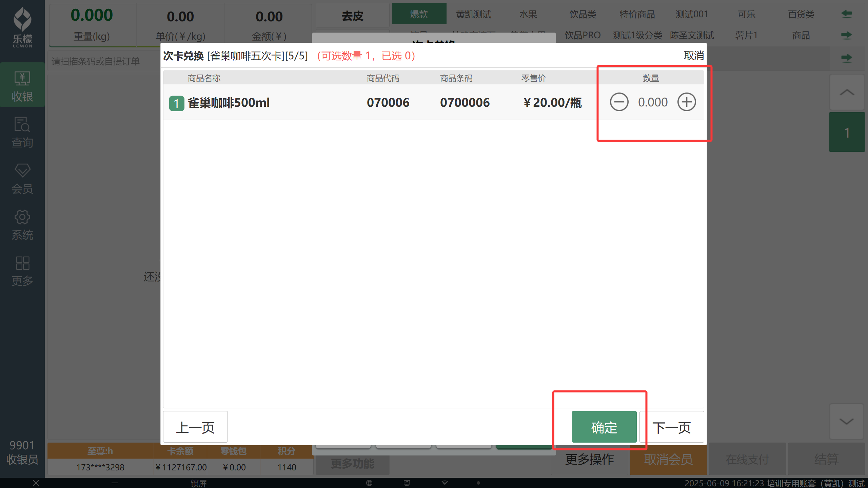
Task: Click the 至尊:h member level label
Action: [100, 451]
